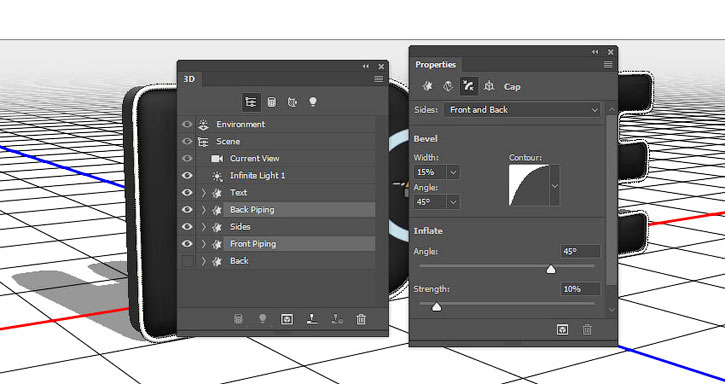Toggle visibility of Scene

pyautogui.click(x=187, y=141)
